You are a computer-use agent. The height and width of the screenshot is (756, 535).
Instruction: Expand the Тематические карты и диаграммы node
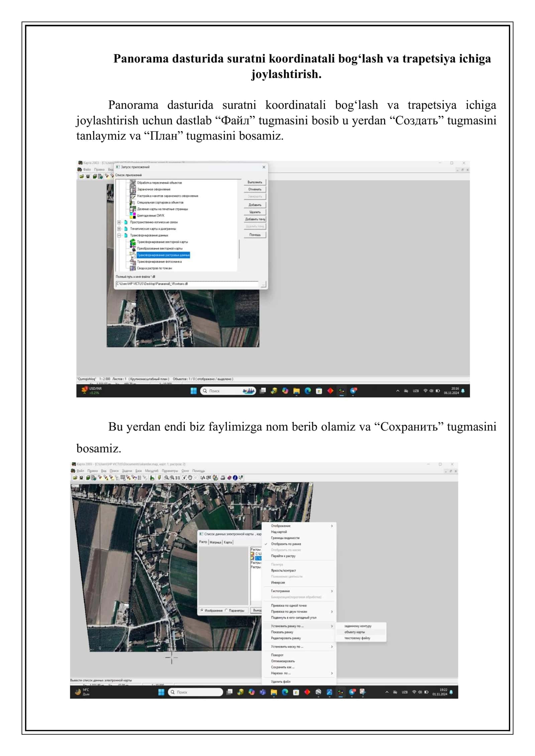coord(119,229)
